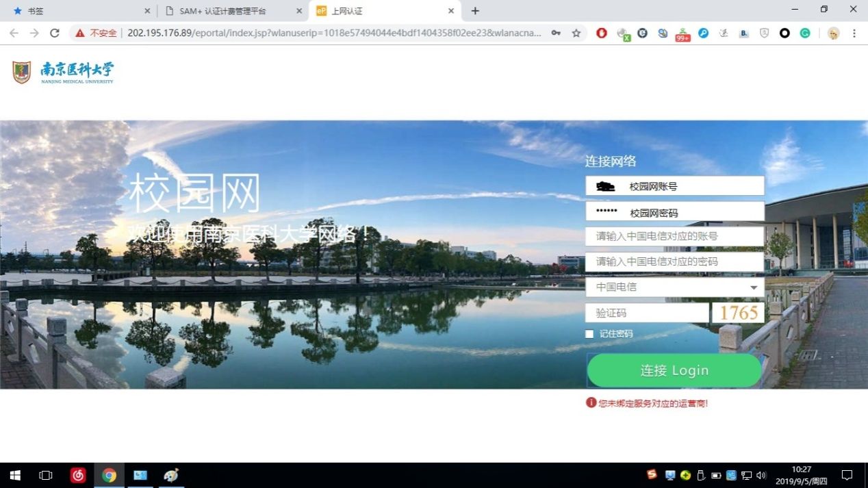This screenshot has width=868, height=488.
Task: Click the Windows Start button
Action: pyautogui.click(x=15, y=475)
